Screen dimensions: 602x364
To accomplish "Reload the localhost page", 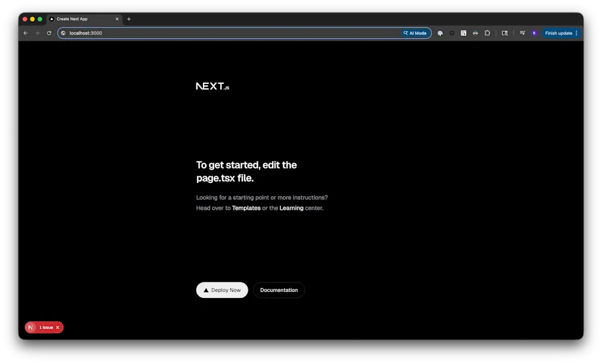I will pyautogui.click(x=49, y=33).
